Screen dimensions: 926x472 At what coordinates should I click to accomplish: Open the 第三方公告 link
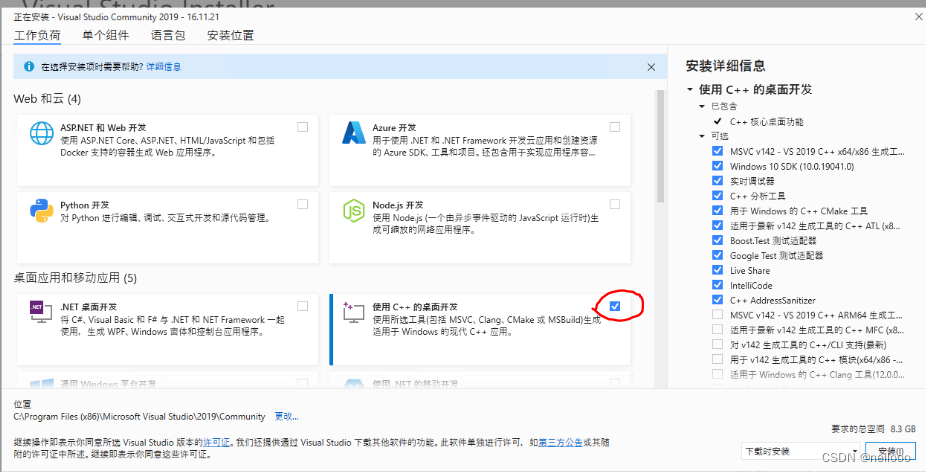[x=560, y=442]
